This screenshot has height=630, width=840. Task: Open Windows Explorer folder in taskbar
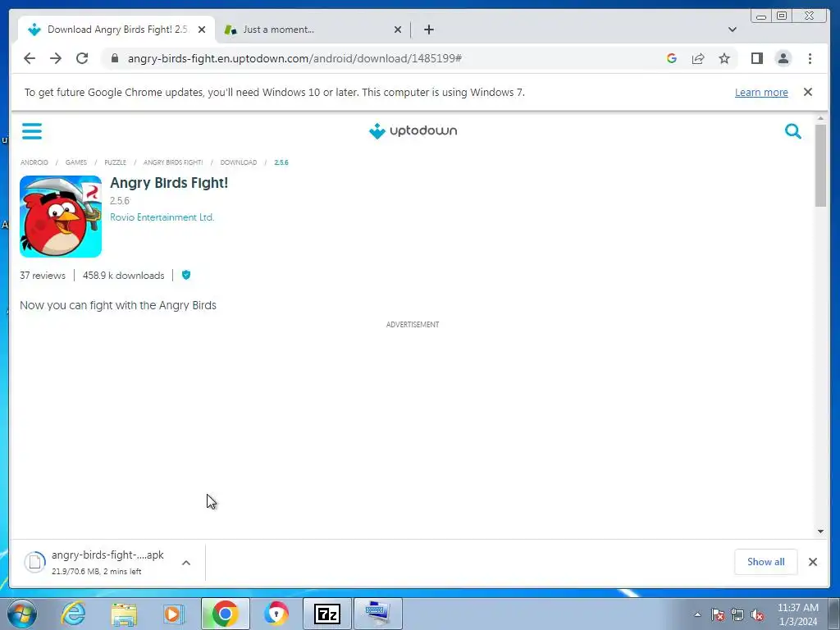(124, 614)
